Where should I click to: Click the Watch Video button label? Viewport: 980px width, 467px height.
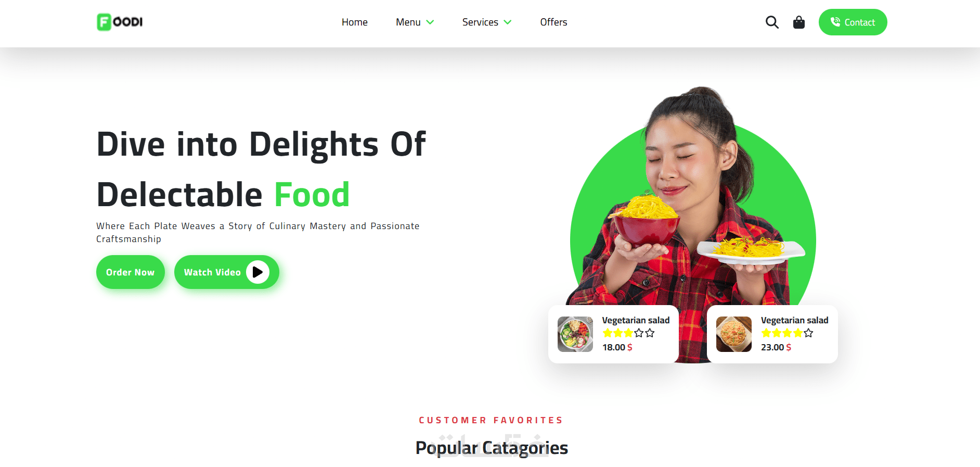(x=212, y=272)
